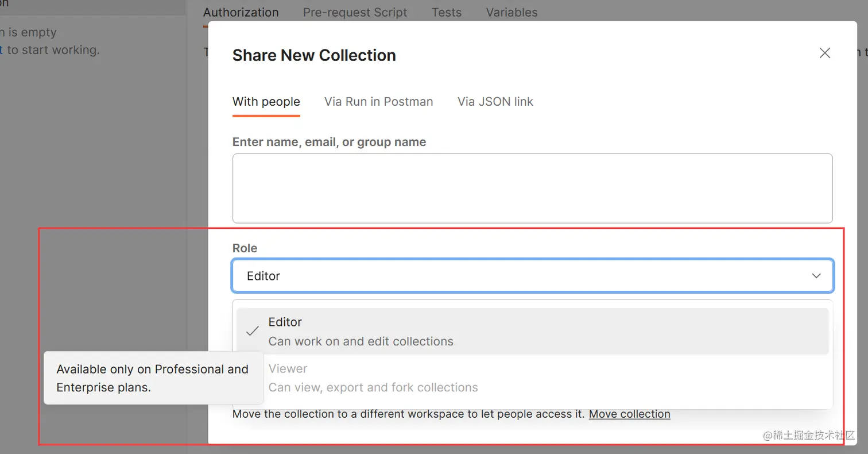Switch to Pre-request Script tab
The height and width of the screenshot is (454, 868).
(355, 13)
